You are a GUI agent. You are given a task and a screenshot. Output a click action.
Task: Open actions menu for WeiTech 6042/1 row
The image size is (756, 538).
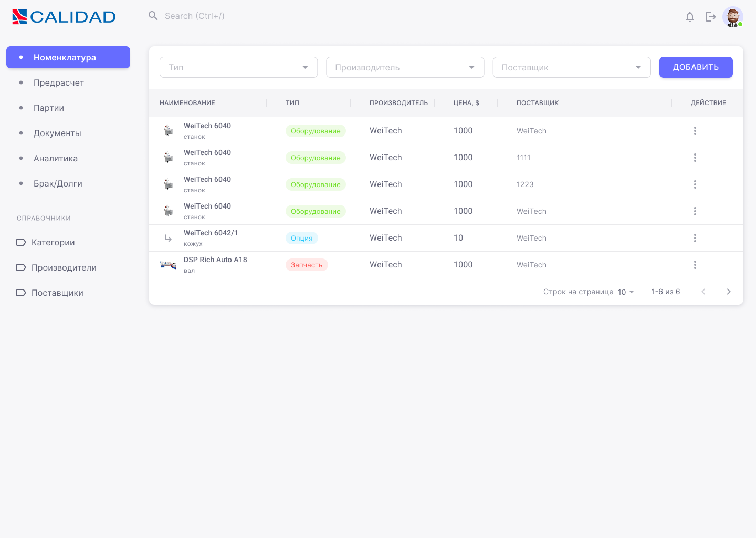(695, 238)
